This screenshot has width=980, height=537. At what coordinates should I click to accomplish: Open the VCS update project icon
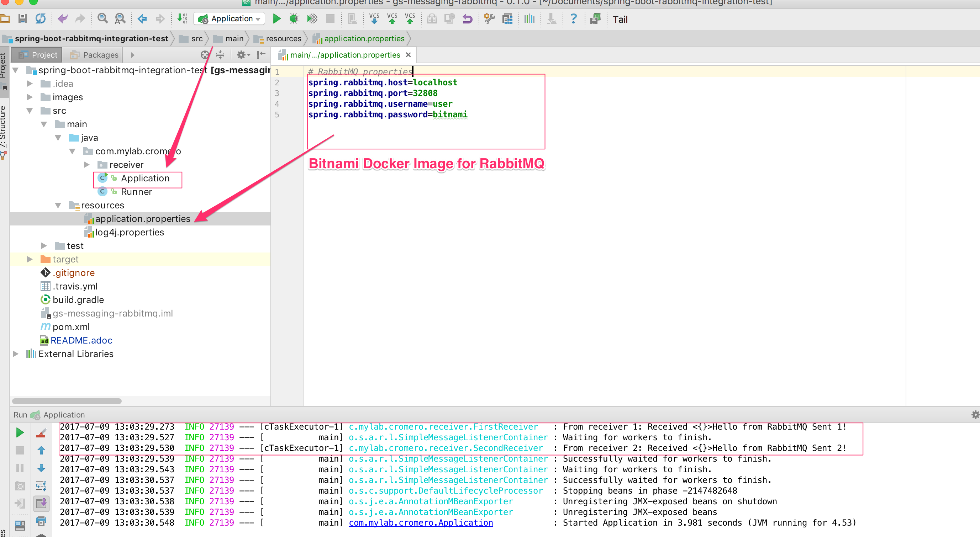(x=374, y=18)
